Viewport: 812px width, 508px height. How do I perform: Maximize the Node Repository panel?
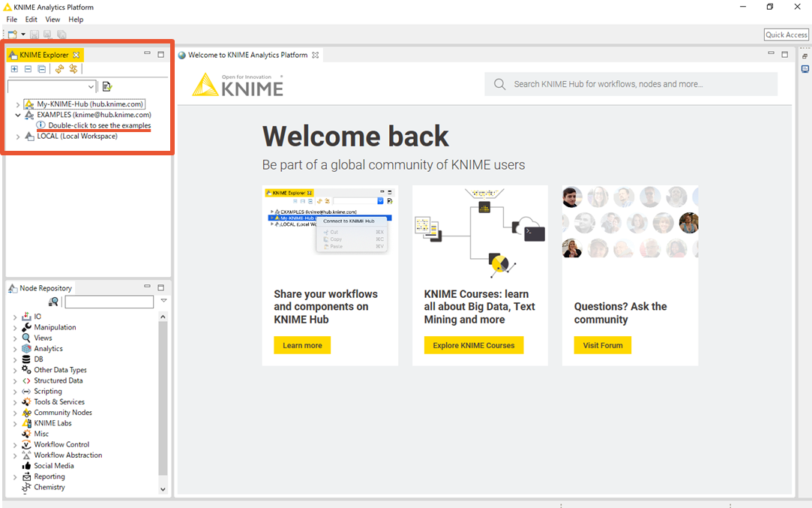161,287
